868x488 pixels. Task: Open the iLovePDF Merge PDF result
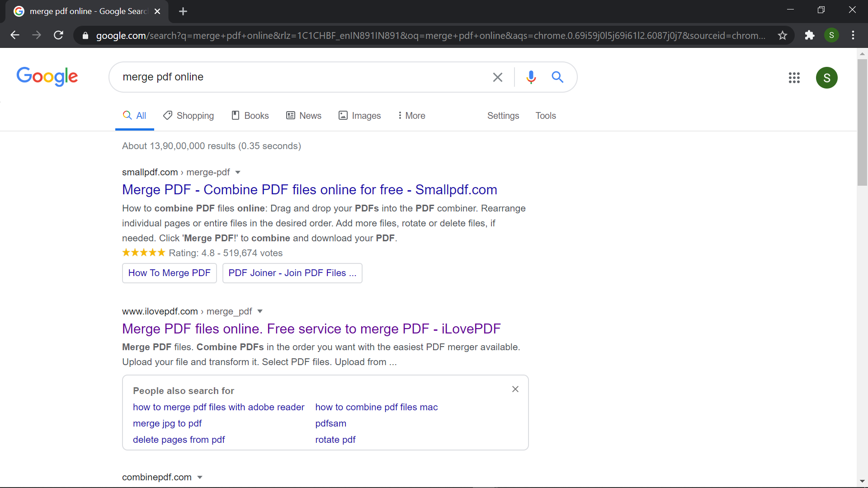click(311, 329)
